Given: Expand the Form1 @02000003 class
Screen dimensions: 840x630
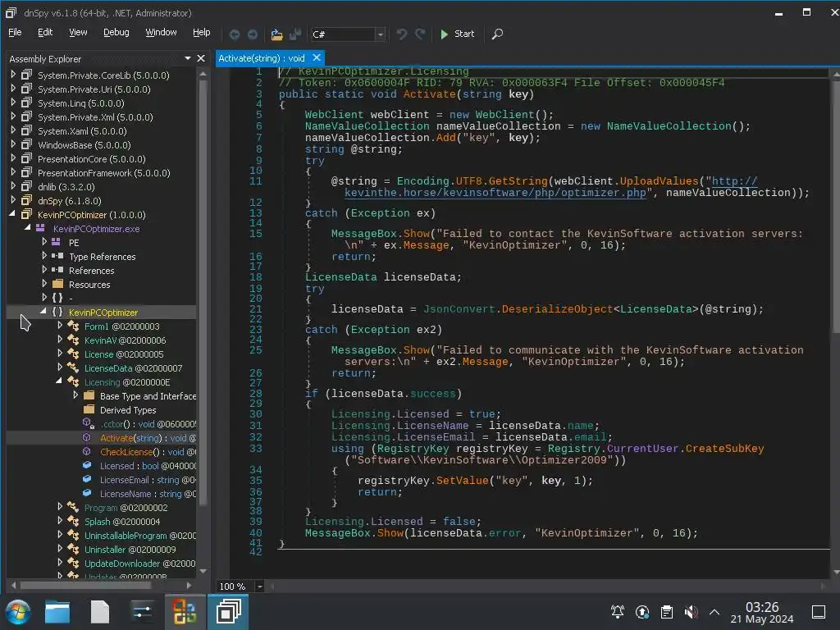Looking at the screenshot, I should 60,325.
